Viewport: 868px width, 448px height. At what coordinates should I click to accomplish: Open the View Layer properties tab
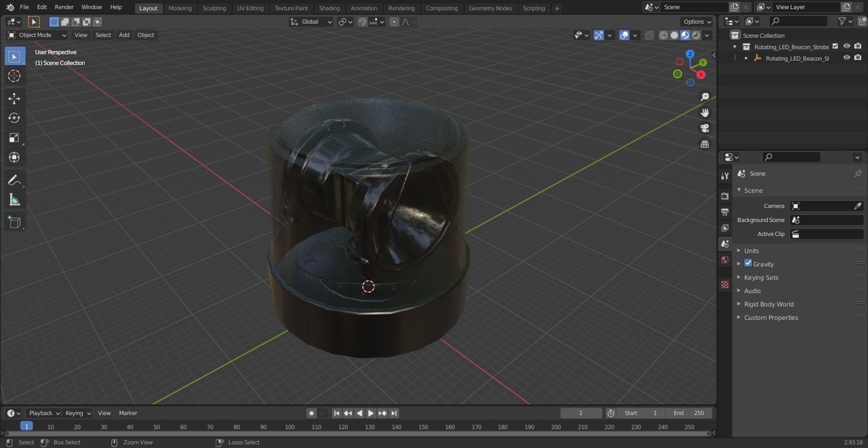[725, 228]
